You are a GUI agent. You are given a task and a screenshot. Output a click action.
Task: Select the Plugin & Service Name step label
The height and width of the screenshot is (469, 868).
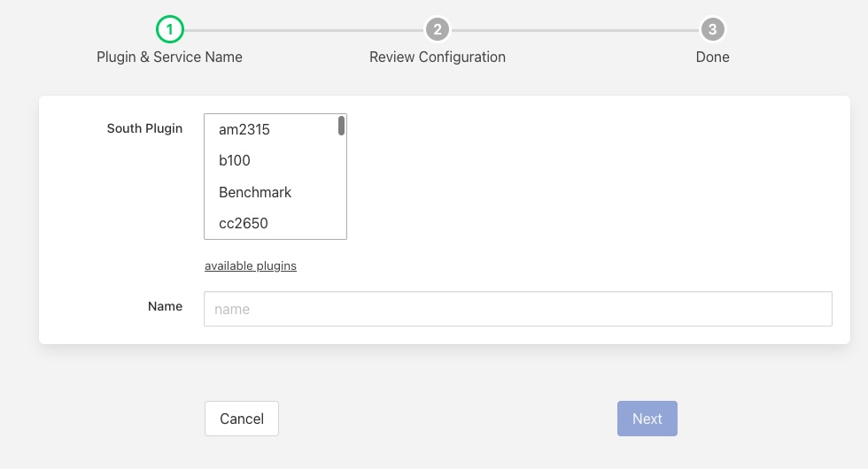pyautogui.click(x=169, y=57)
